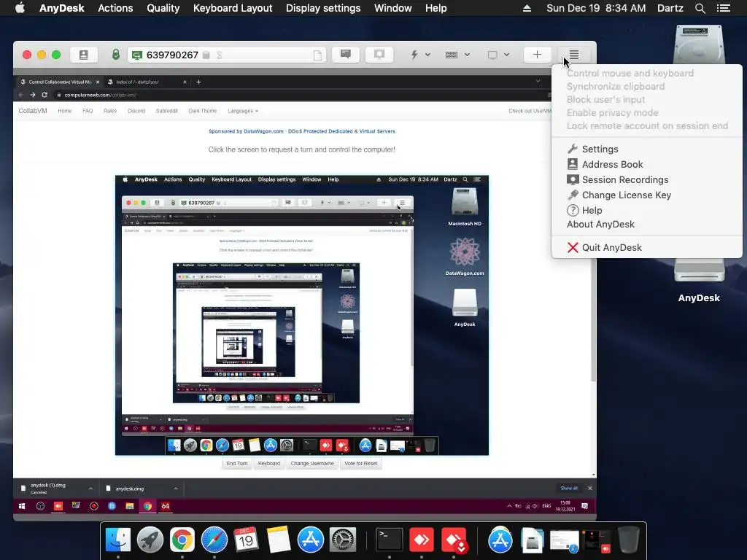Screen dimensions: 747x560
Task: Open the chat button in AnyDesk toolbar
Action: click(346, 54)
